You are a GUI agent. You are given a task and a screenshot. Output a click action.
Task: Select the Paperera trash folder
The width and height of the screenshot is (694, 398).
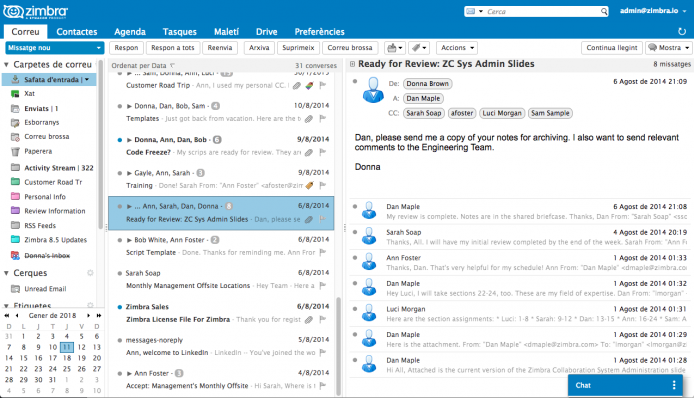pyautogui.click(x=38, y=151)
